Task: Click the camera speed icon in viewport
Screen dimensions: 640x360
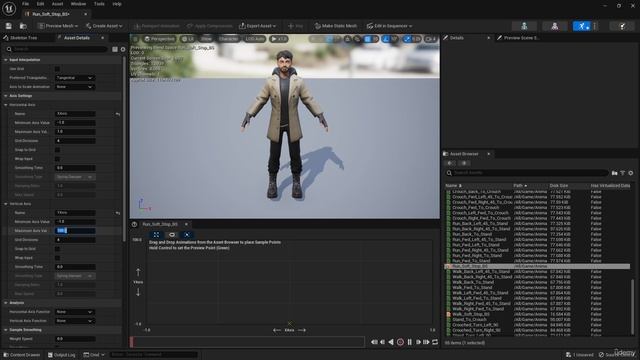Action: (431, 39)
